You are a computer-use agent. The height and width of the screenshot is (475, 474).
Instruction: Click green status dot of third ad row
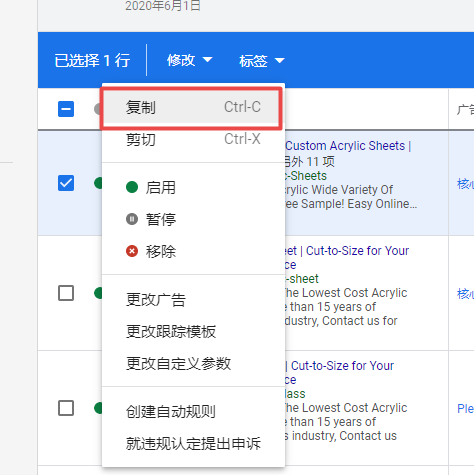click(98, 408)
